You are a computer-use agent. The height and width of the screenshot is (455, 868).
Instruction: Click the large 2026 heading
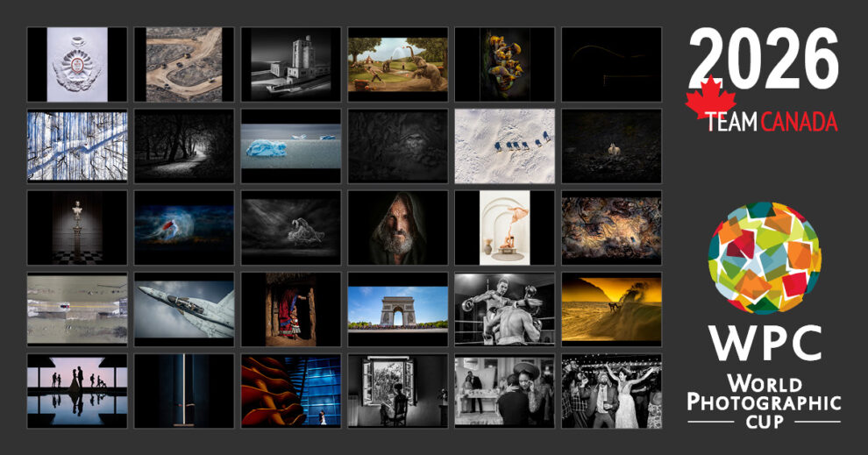[x=763, y=61]
